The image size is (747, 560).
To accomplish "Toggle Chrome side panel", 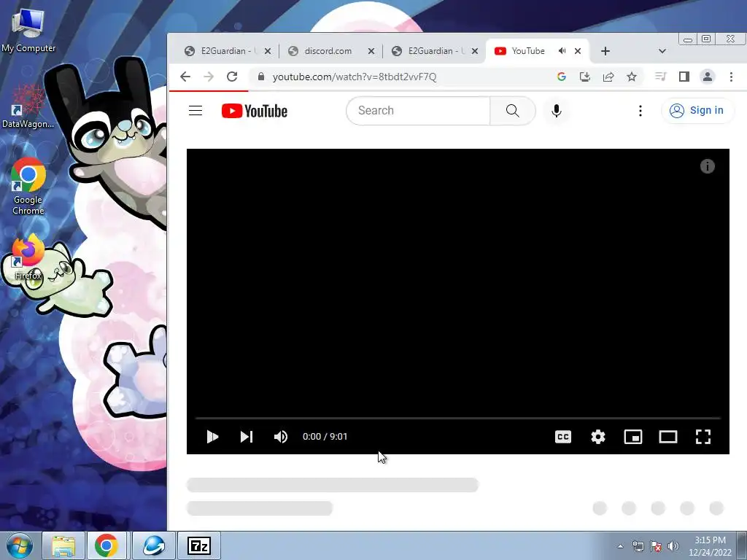I will 684,77.
